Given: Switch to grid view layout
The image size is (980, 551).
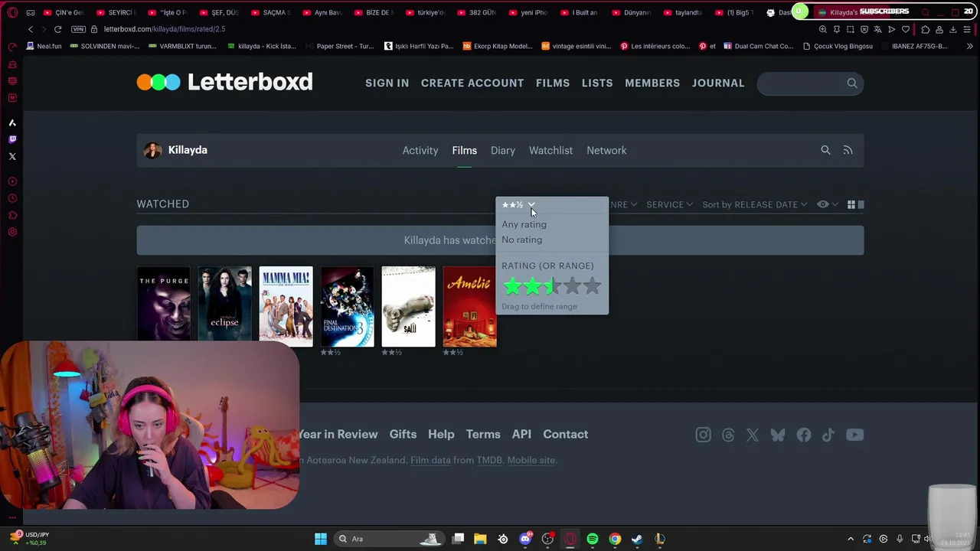Looking at the screenshot, I should tap(851, 204).
